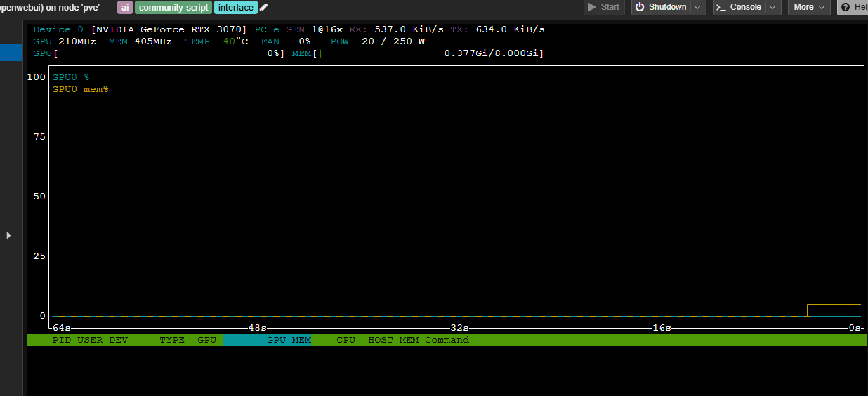The height and width of the screenshot is (396, 868).
Task: Expand the collapsed left sidebar arrow
Action: click(x=8, y=235)
